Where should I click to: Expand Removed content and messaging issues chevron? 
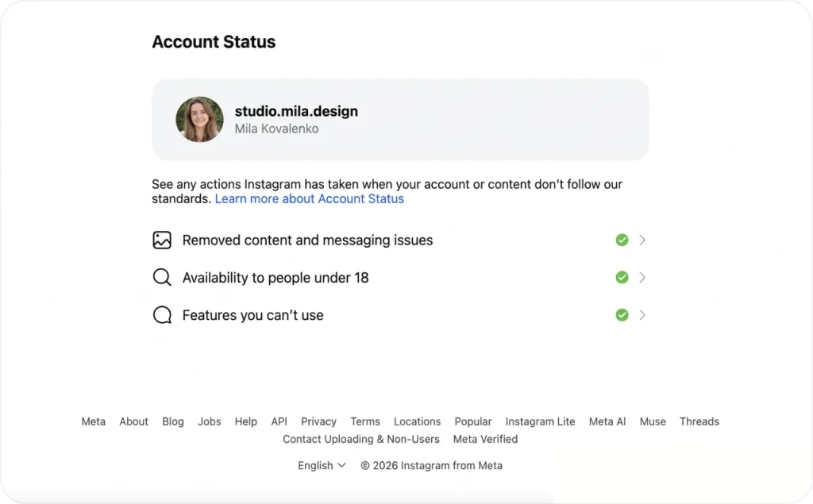tap(642, 240)
